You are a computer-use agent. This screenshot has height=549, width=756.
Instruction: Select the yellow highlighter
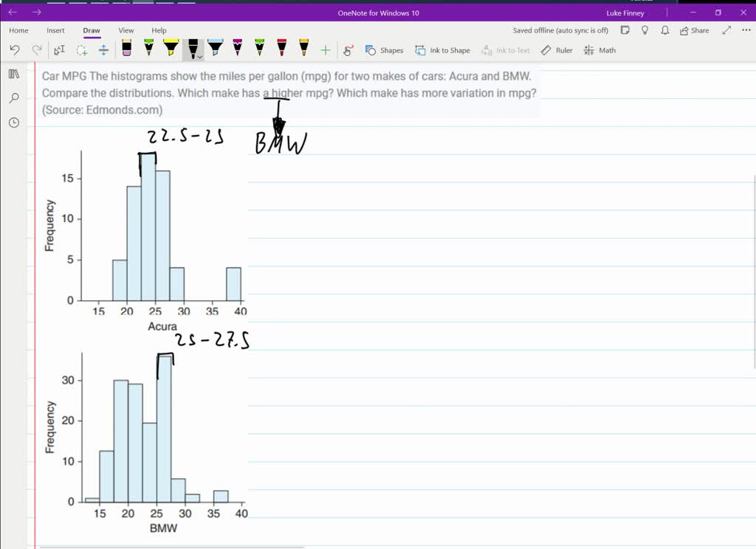171,48
